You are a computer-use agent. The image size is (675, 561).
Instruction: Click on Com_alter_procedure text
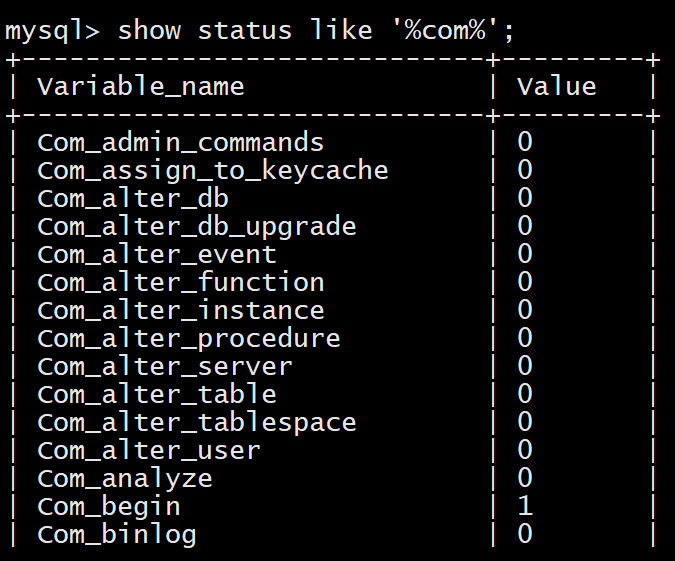[x=188, y=338]
